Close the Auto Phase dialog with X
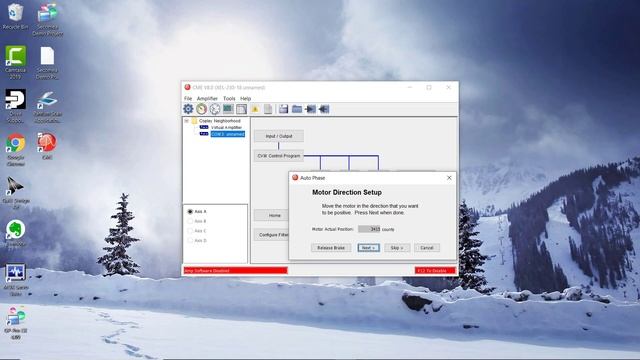This screenshot has height=360, width=640. click(449, 178)
